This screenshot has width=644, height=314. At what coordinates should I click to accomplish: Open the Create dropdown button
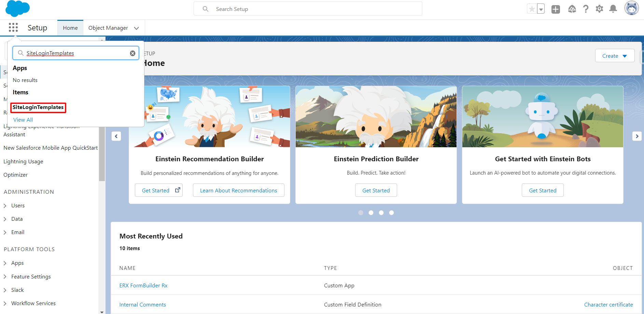click(x=615, y=56)
